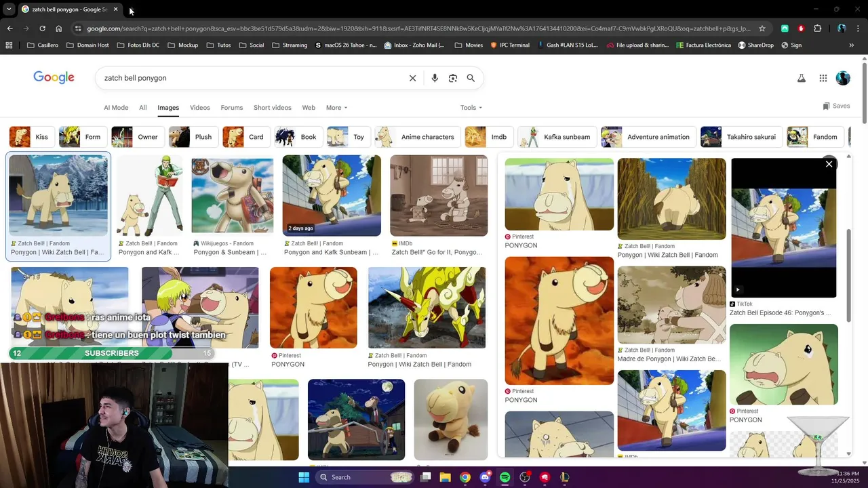Start voice search with the microphone icon
This screenshot has width=868, height=488.
point(435,78)
